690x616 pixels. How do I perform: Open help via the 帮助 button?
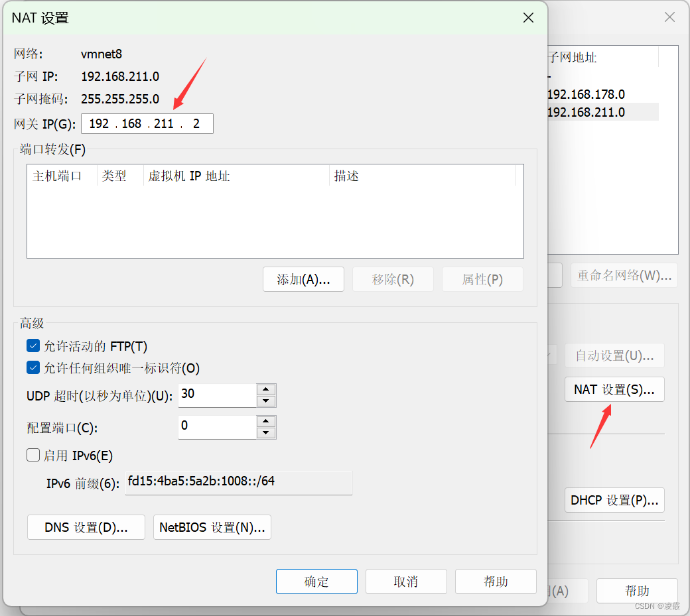click(496, 582)
